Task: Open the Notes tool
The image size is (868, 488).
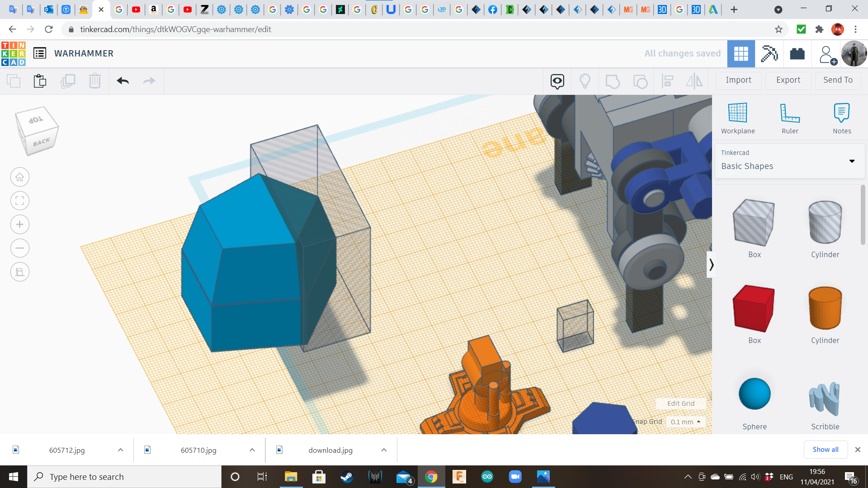Action: coord(841,113)
